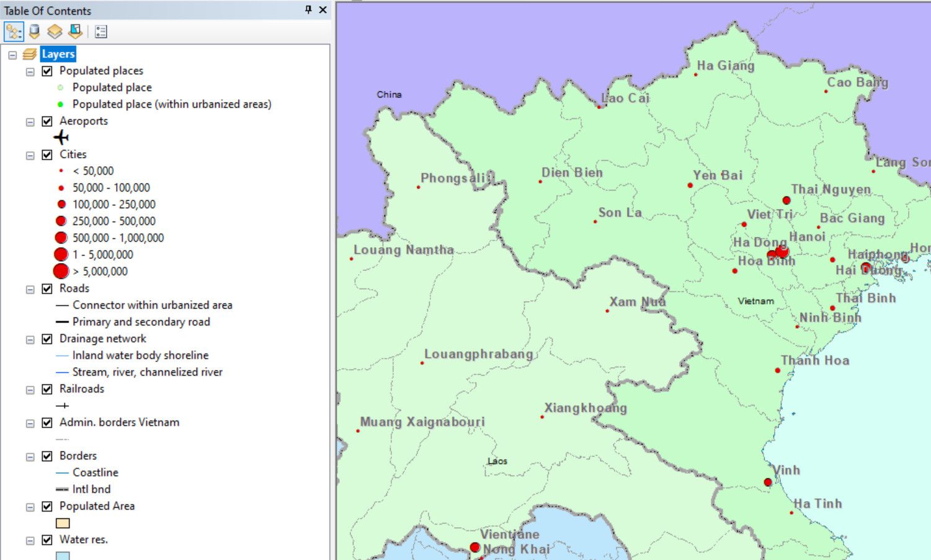
Task: Click the Water res. symbol swatch
Action: point(63,555)
